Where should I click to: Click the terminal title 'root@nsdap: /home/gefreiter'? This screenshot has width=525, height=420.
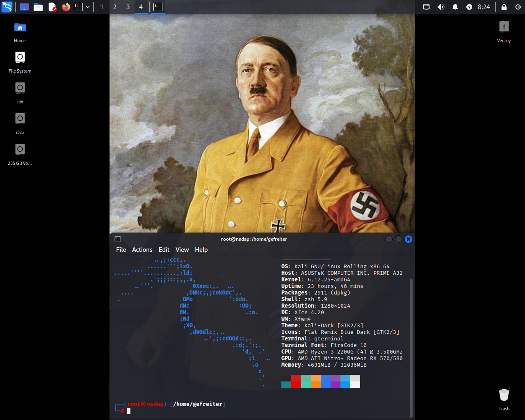tap(254, 239)
